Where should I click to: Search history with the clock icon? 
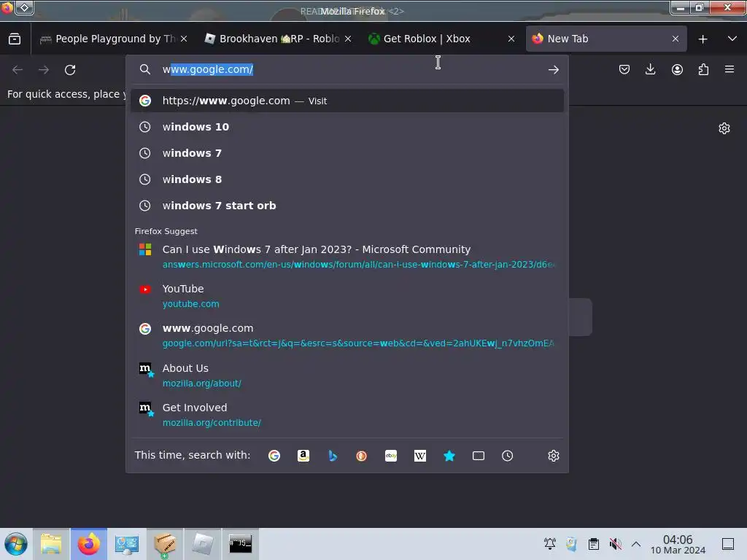pos(508,456)
